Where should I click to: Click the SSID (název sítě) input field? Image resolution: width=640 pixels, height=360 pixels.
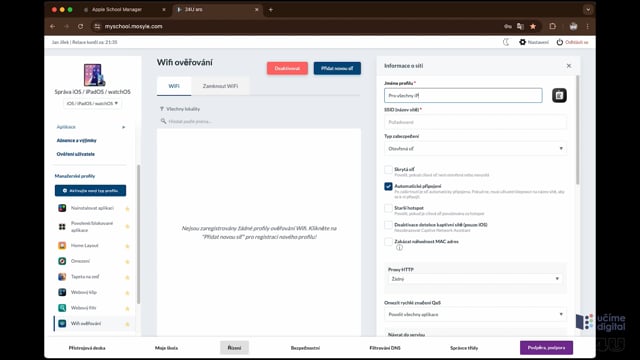[475, 122]
